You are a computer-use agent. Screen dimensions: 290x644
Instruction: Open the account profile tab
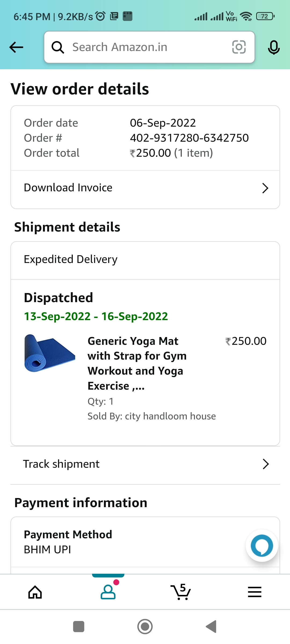pos(108,592)
